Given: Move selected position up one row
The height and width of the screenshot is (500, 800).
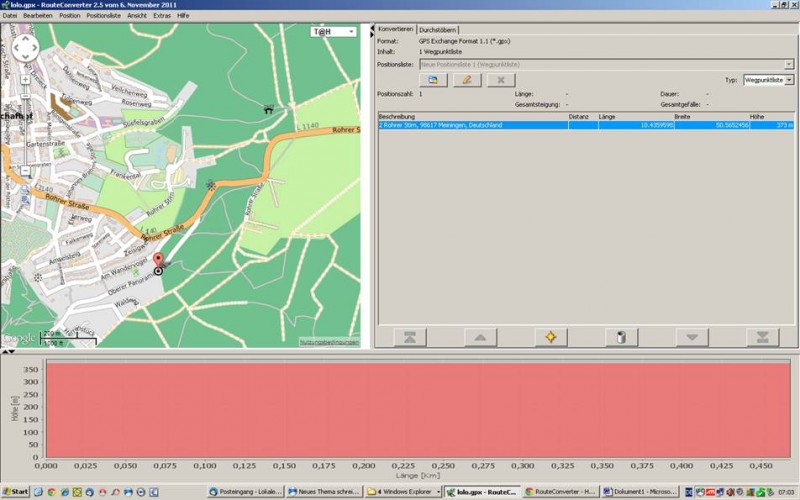Looking at the screenshot, I should [x=480, y=337].
